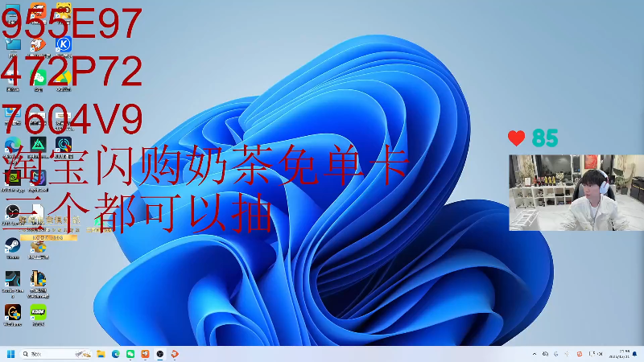Switch to OBS Studio on the taskbar

(x=160, y=354)
